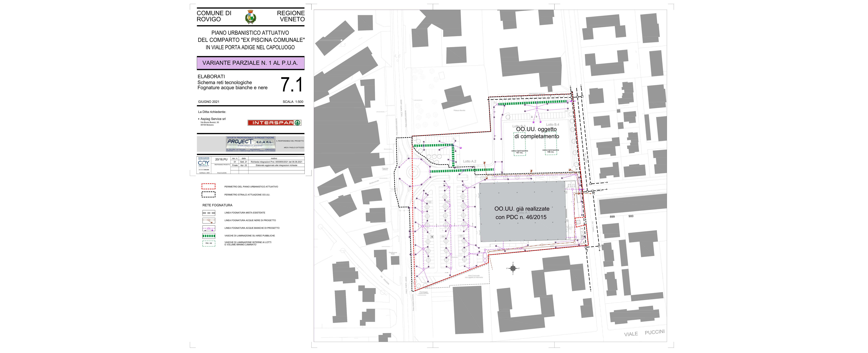Click the PROJECT S.C.A R.L. company logo

pyautogui.click(x=251, y=144)
